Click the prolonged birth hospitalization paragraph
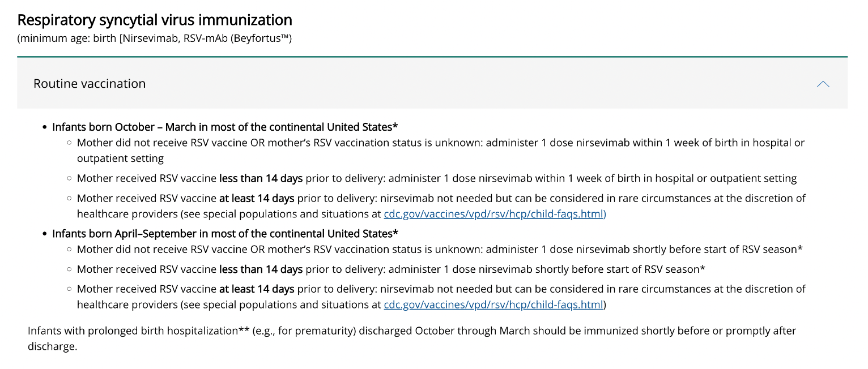The height and width of the screenshot is (369, 868). (x=412, y=338)
